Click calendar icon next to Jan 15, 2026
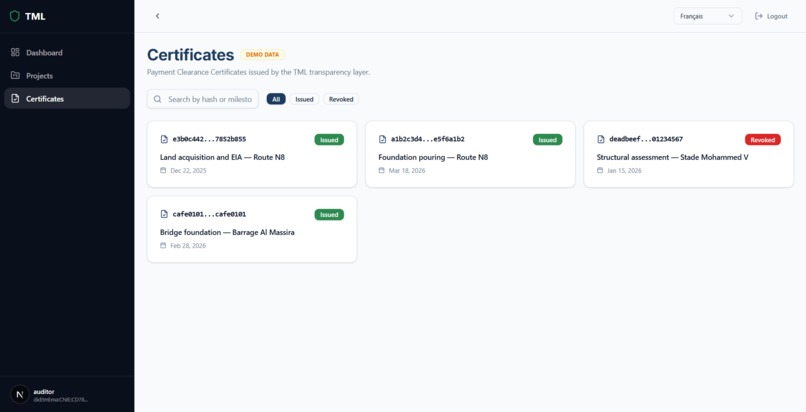The height and width of the screenshot is (412, 806). 600,171
